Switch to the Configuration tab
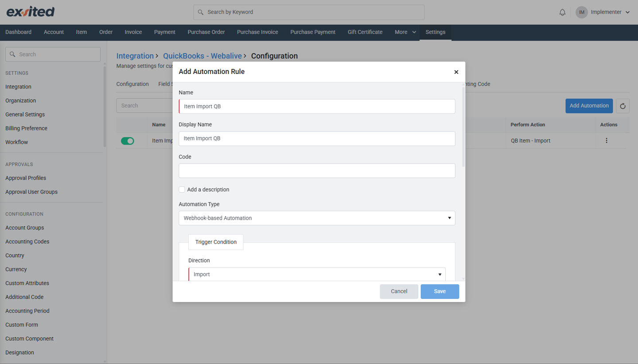 (x=132, y=84)
